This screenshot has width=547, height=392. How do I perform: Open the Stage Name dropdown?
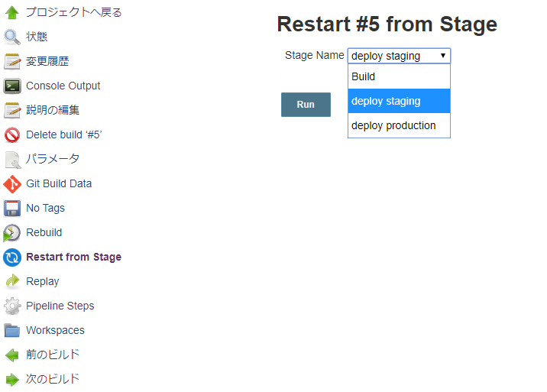click(x=399, y=56)
